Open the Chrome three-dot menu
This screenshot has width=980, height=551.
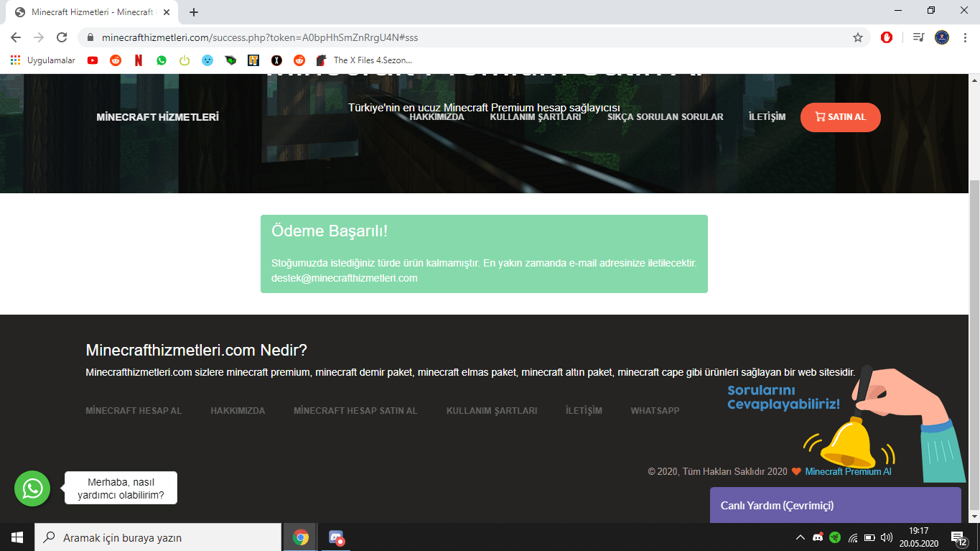coord(964,37)
